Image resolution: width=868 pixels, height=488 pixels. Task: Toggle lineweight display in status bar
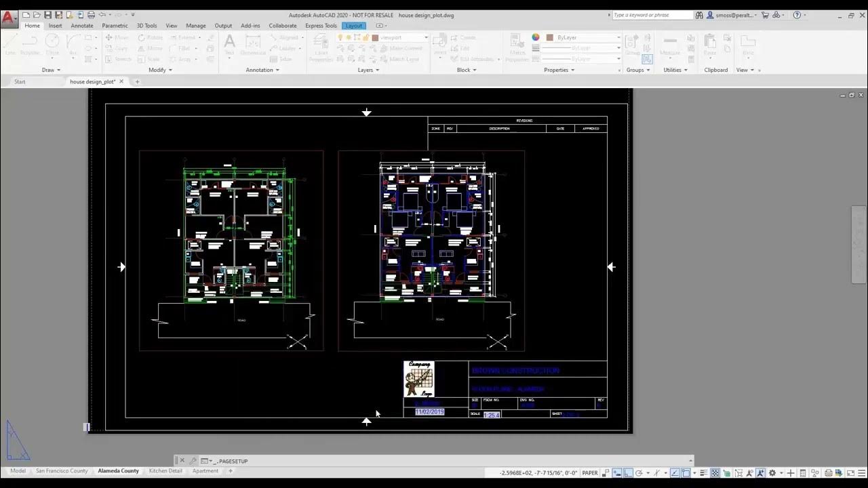click(704, 473)
